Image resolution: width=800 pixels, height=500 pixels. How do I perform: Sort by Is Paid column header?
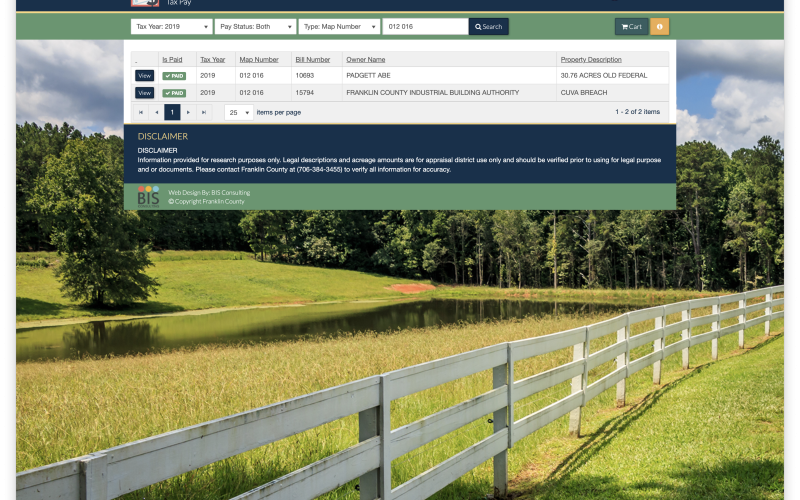point(172,60)
